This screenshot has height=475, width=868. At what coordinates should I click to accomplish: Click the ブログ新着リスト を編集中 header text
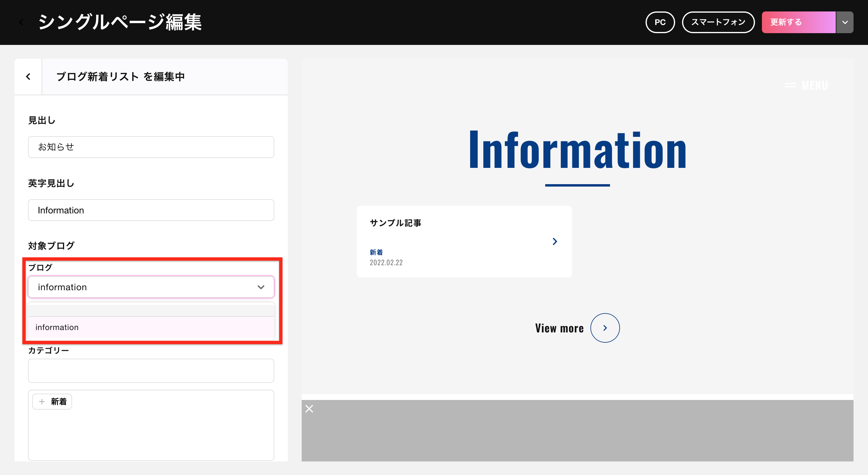[121, 77]
